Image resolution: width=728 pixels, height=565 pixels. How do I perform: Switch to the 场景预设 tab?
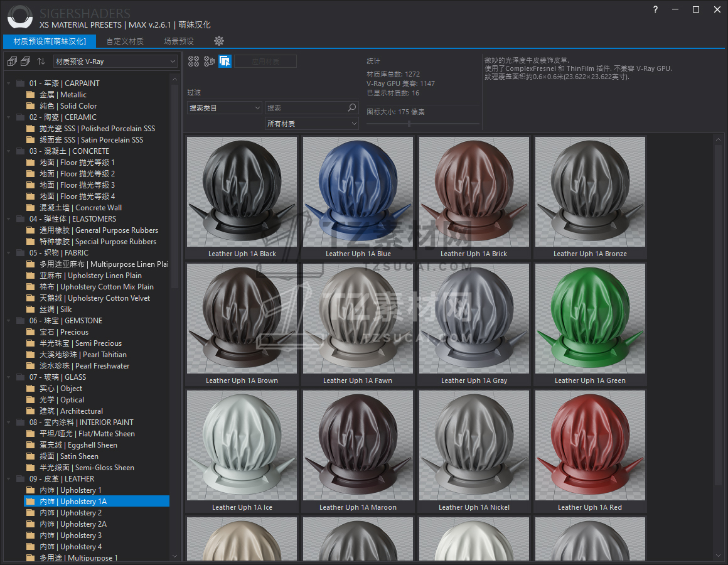point(179,41)
